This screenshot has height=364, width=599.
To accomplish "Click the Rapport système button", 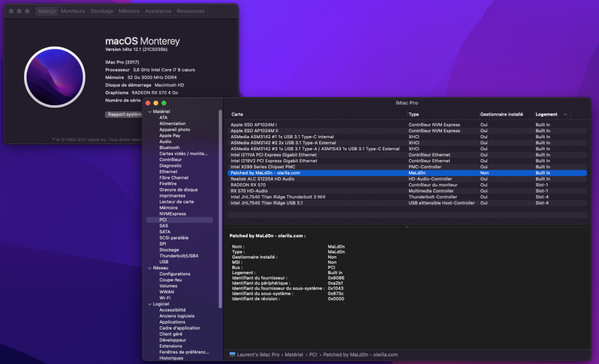I will point(124,114).
